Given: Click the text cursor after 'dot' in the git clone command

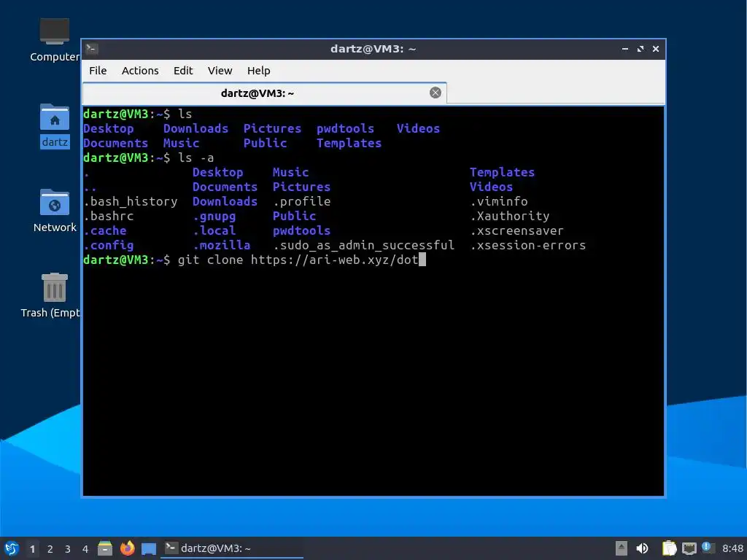Looking at the screenshot, I should [422, 260].
